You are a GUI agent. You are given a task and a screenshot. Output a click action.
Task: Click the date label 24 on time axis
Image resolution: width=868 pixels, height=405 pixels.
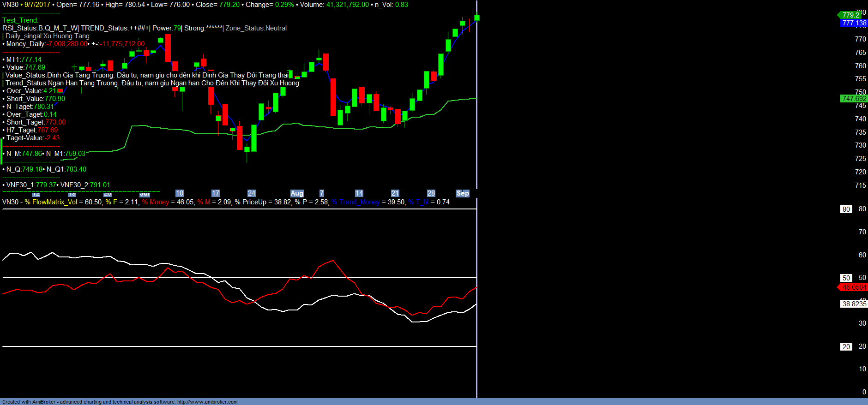pos(251,193)
